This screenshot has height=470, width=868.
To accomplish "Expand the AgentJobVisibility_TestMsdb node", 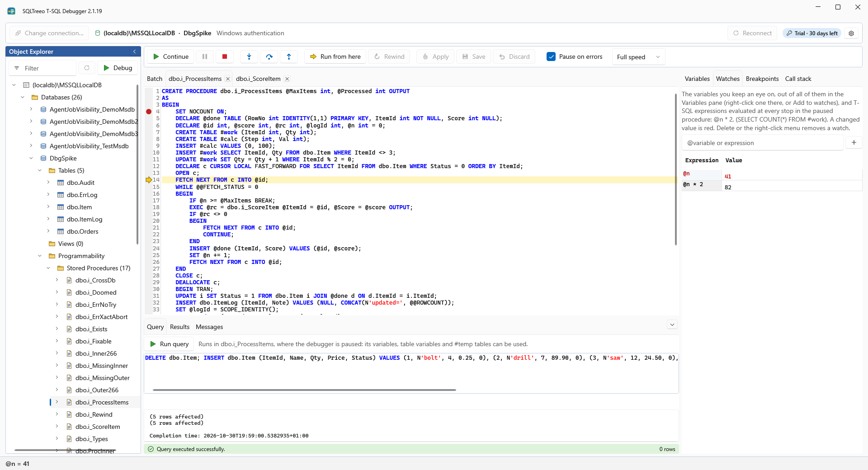I will [x=31, y=146].
